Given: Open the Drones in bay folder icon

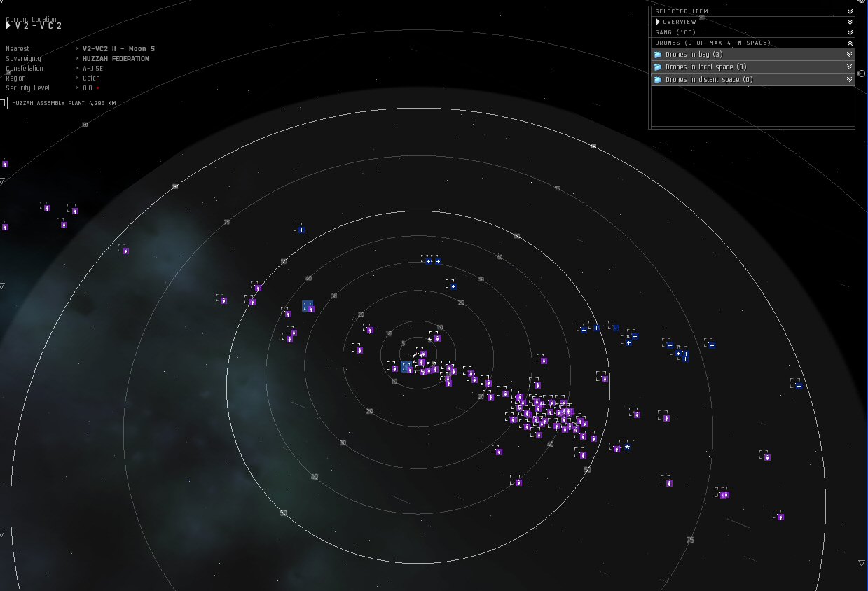Looking at the screenshot, I should point(657,55).
